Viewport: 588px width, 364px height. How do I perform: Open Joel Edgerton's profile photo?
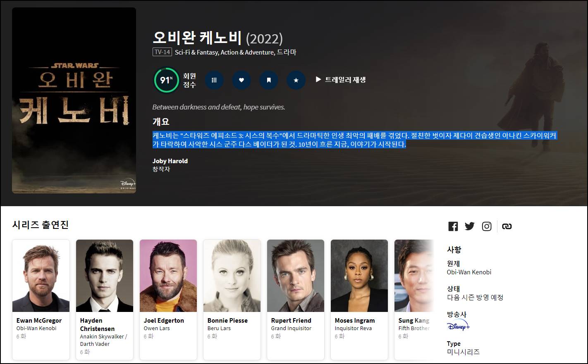tap(168, 276)
